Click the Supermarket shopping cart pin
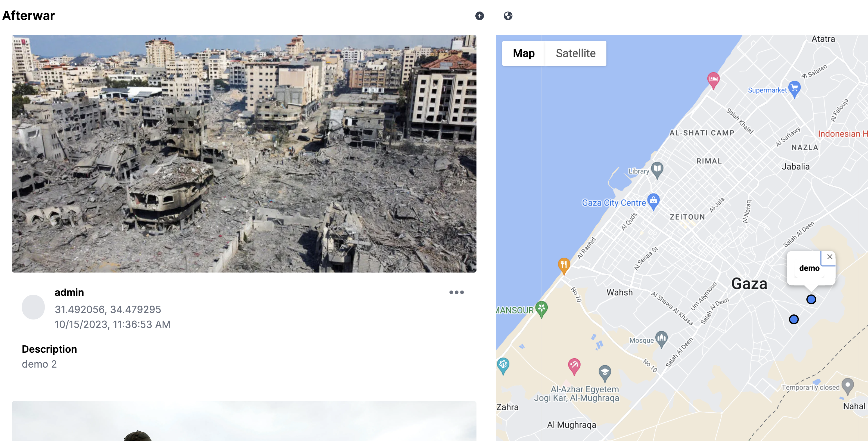 coord(794,89)
